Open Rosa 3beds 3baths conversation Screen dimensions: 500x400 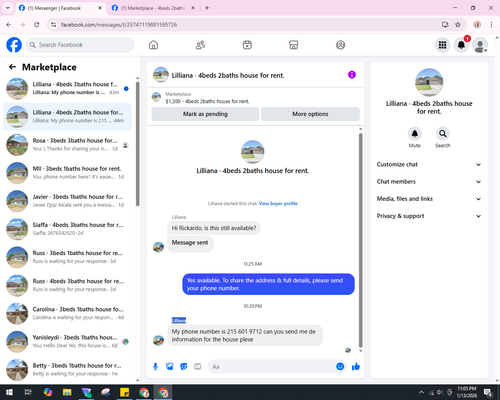pyautogui.click(x=67, y=145)
